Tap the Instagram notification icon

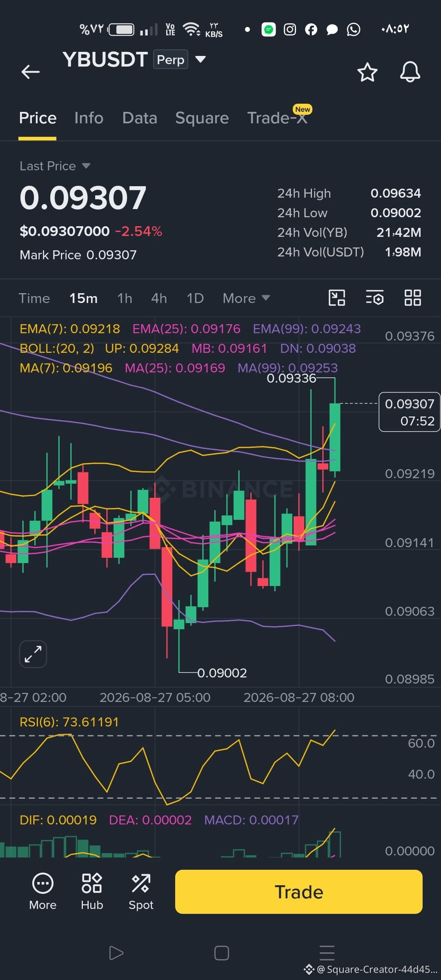pos(290,29)
